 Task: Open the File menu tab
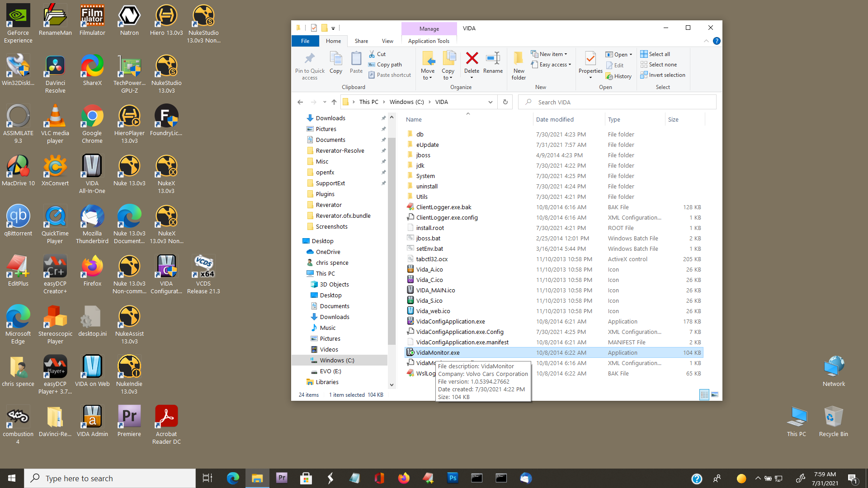coord(305,41)
